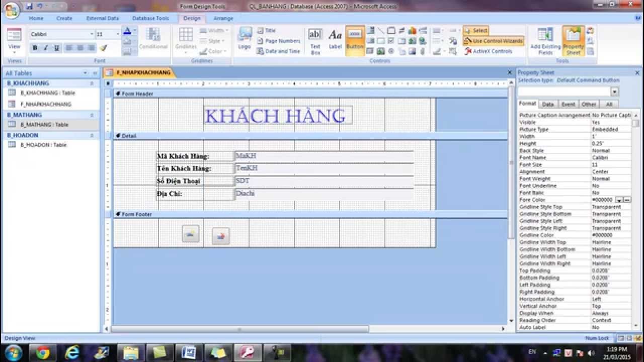Toggle the Property Sheet button
The width and height of the screenshot is (644, 362).
573,41
